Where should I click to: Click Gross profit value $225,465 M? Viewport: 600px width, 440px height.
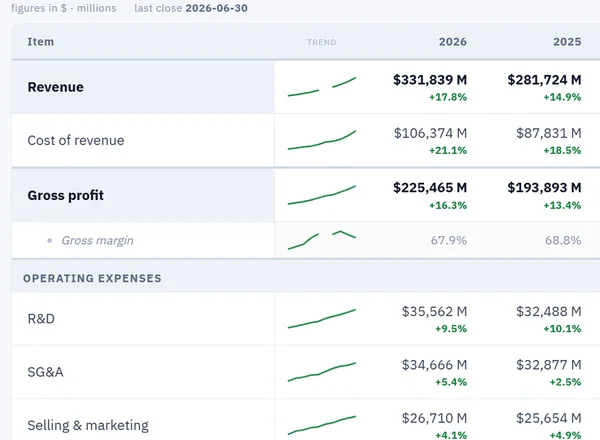(430, 188)
